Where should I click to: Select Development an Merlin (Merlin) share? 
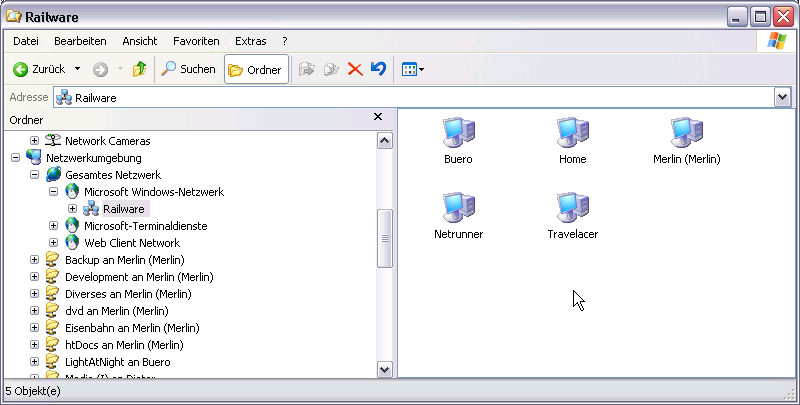(x=139, y=277)
